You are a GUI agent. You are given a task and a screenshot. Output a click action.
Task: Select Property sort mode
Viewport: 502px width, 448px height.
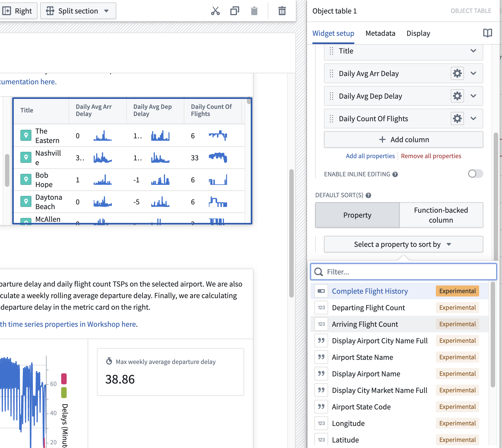click(357, 215)
